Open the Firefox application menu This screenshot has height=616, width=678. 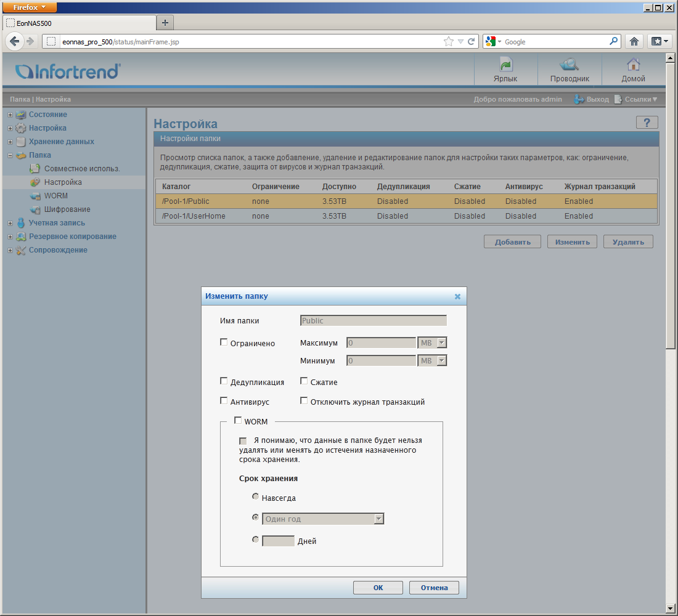[30, 7]
